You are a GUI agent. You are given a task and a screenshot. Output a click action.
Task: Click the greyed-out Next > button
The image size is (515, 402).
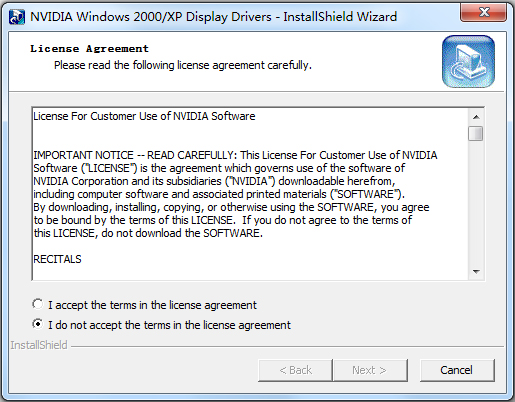pyautogui.click(x=370, y=370)
